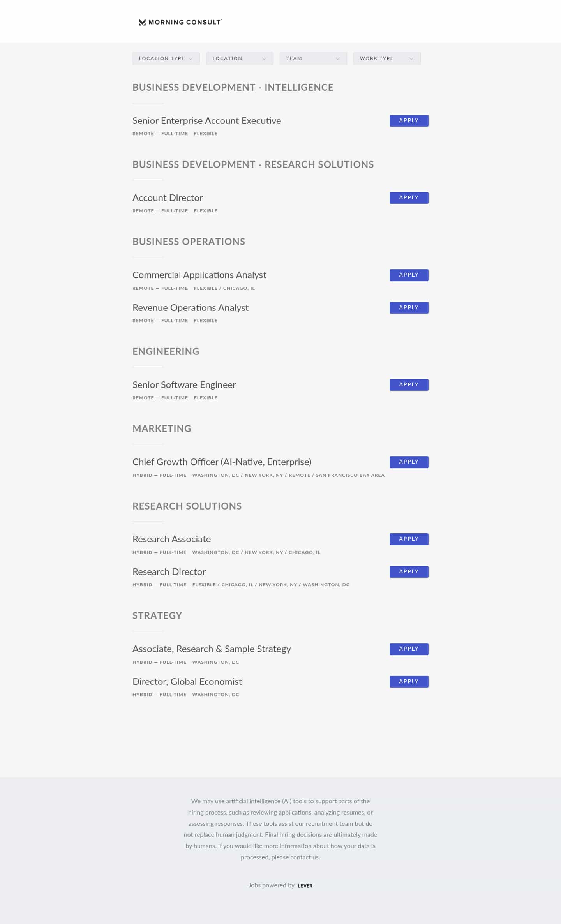Apply for the Research Associate role
The width and height of the screenshot is (561, 924).
(x=408, y=539)
